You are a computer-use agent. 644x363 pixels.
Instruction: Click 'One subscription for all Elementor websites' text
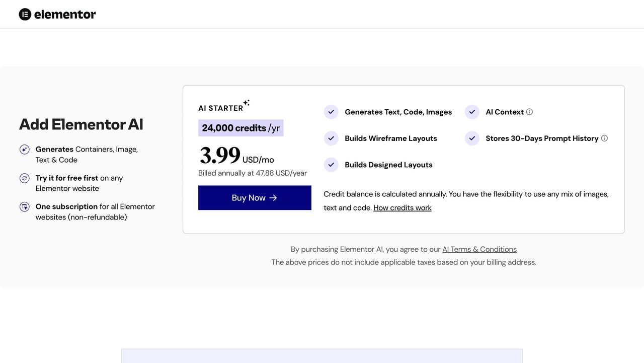point(95,212)
